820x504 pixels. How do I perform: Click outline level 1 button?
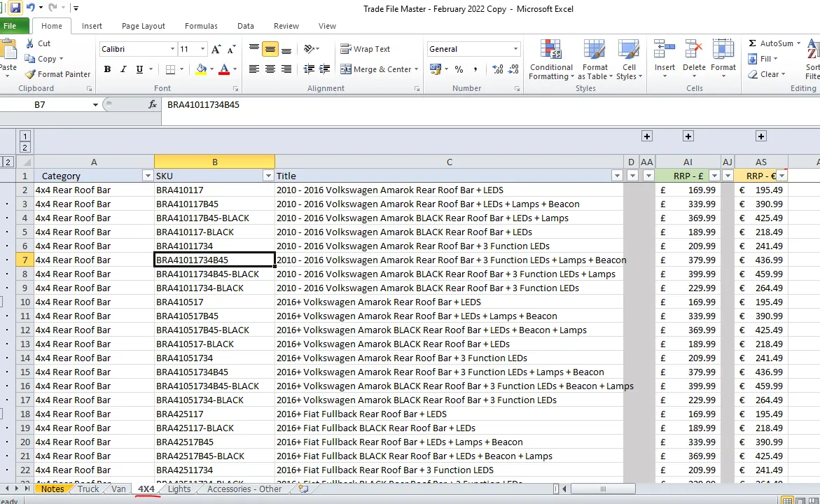tap(25, 137)
